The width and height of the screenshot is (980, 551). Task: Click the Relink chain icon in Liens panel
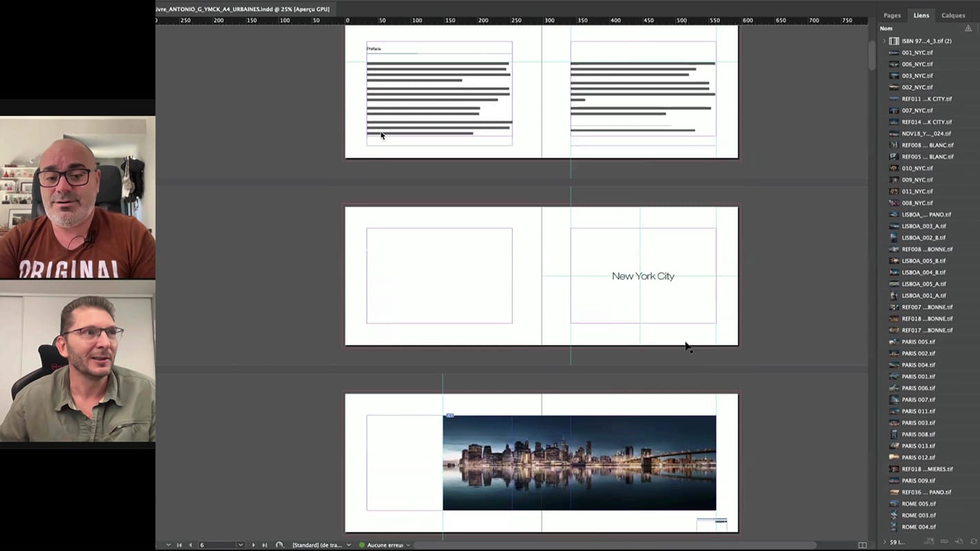(x=944, y=541)
